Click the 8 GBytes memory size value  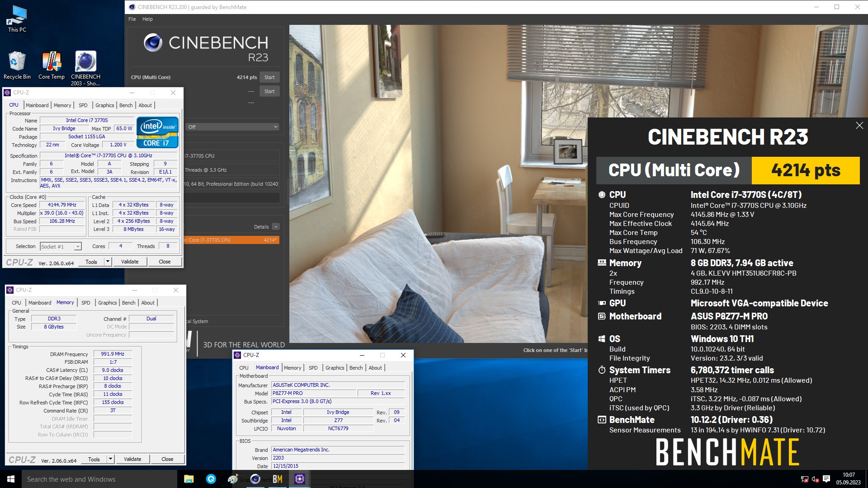(54, 327)
